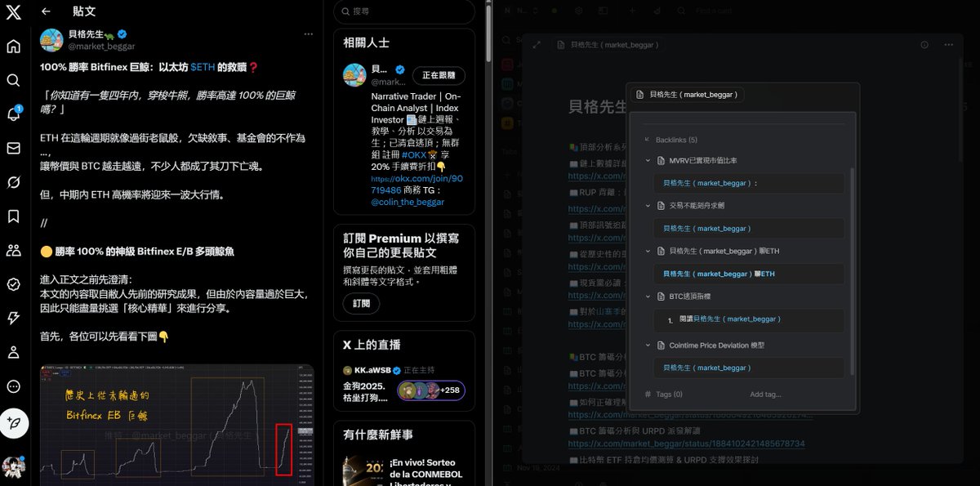Click the X search box 搜尋
980x486 pixels.
(x=404, y=12)
